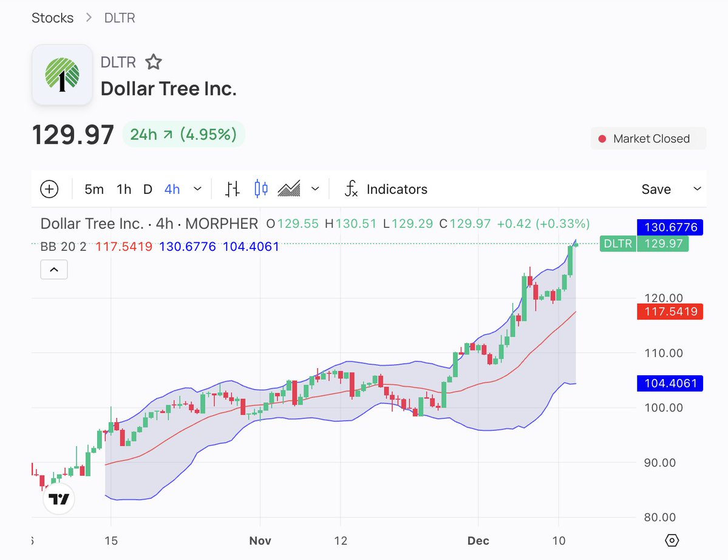Click the chart title Dollar Tree Inc. 4h MORPHER

[x=149, y=224]
